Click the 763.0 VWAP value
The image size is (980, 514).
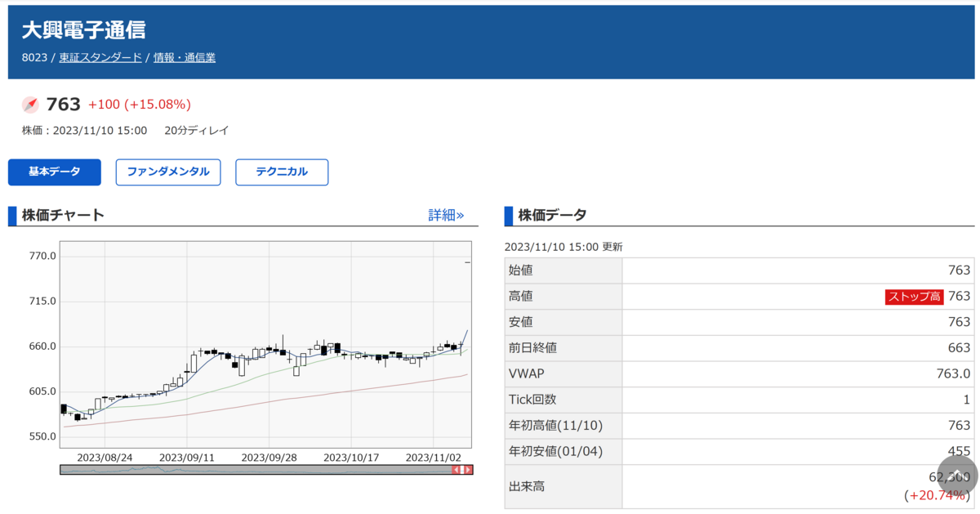pos(954,373)
